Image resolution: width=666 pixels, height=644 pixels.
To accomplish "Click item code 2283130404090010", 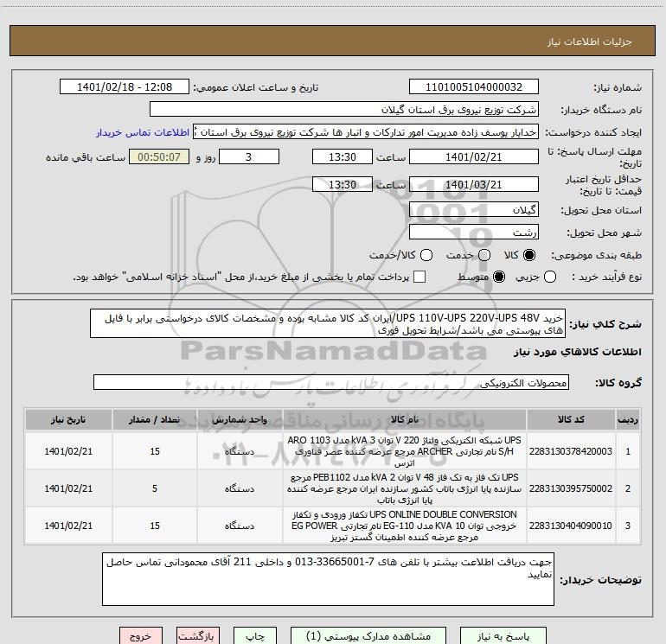I will point(571,526).
